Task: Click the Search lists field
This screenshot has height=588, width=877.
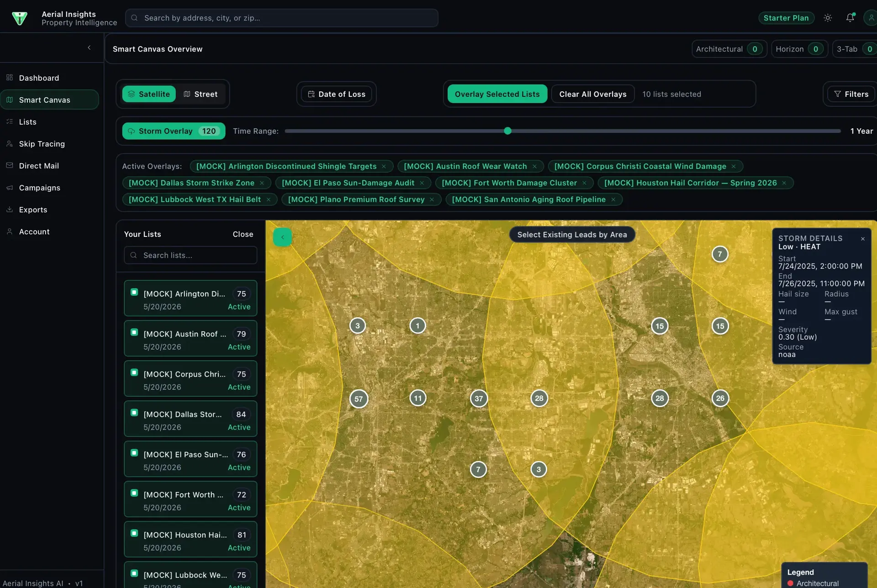Action: (x=190, y=255)
